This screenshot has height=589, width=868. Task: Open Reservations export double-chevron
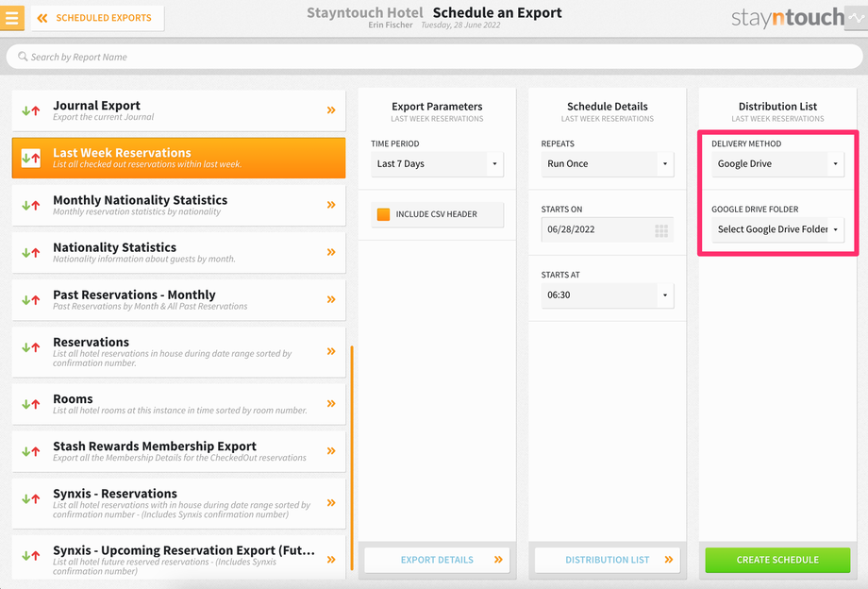[x=331, y=351]
